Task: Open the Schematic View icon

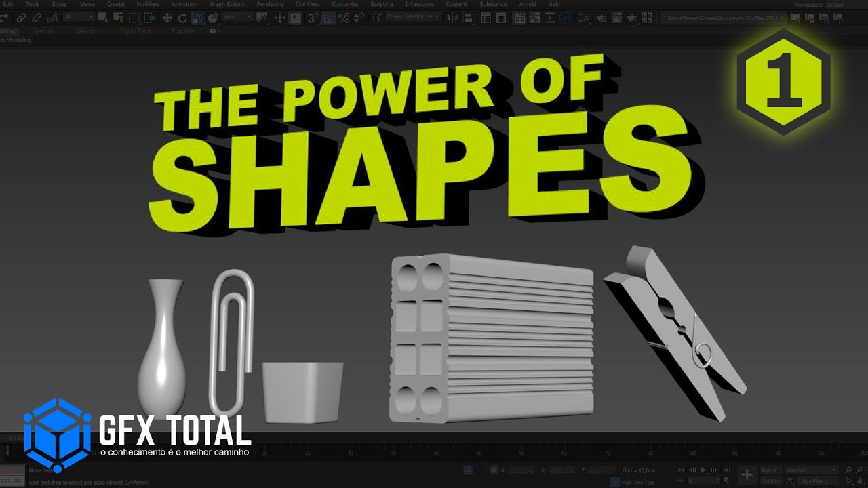Action: pyautogui.click(x=549, y=18)
